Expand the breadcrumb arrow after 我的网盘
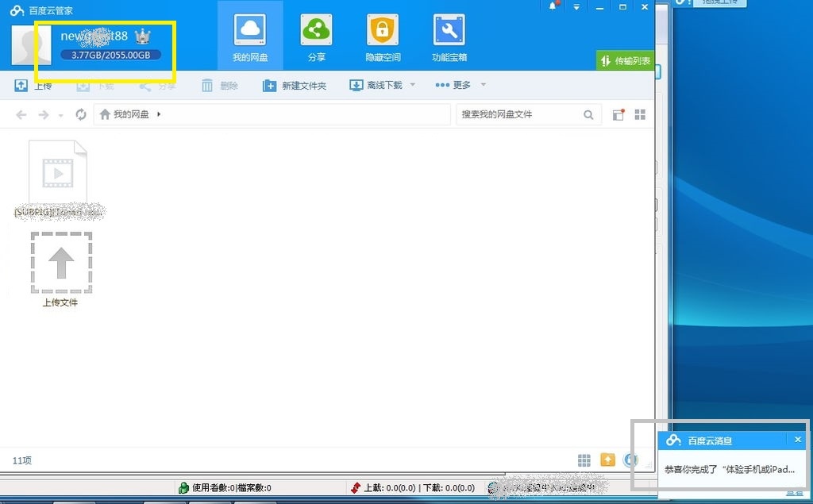Viewport: 813px width, 504px height. [159, 114]
